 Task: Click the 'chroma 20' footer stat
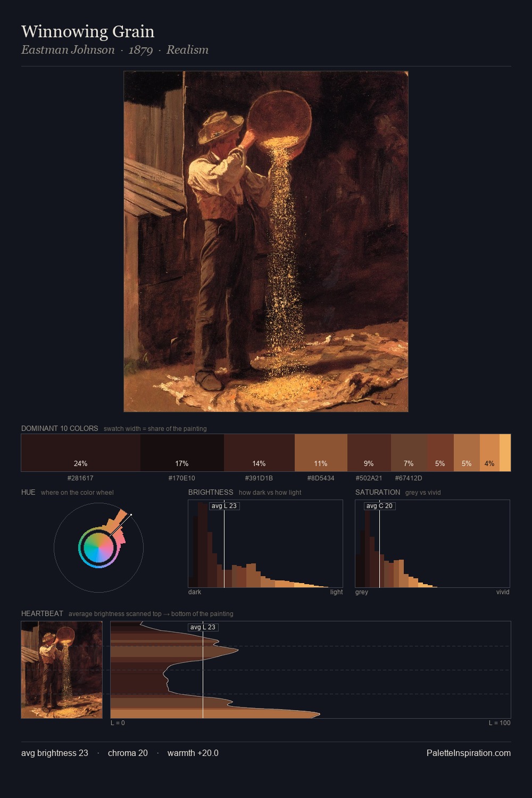[x=128, y=753]
